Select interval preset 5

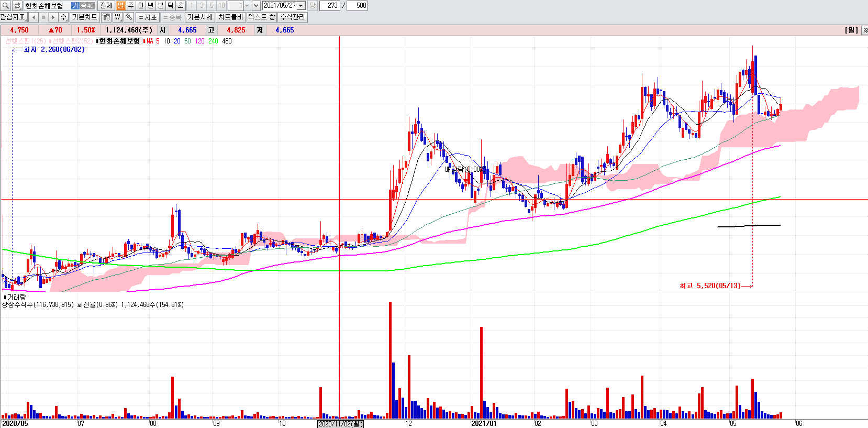(x=212, y=5)
